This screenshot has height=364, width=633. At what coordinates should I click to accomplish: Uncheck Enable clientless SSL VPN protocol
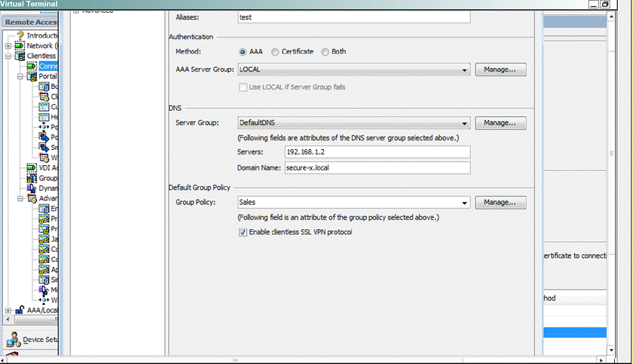pyautogui.click(x=243, y=232)
